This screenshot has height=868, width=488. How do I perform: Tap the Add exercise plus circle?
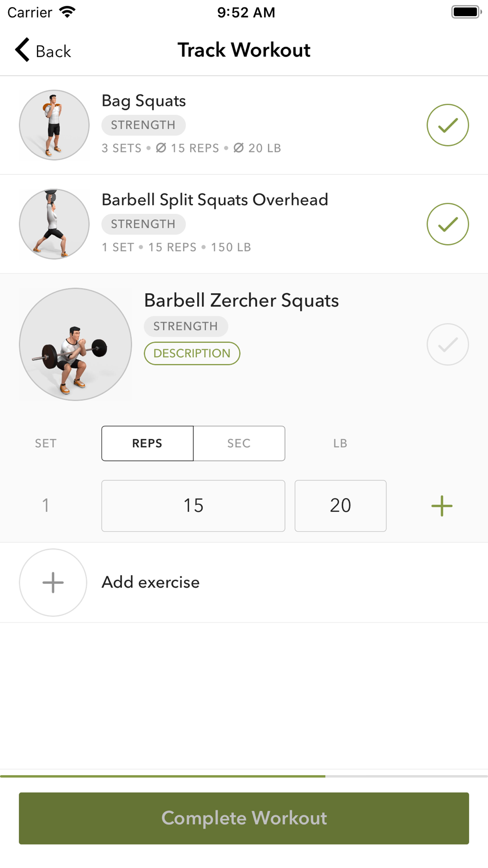tap(53, 582)
